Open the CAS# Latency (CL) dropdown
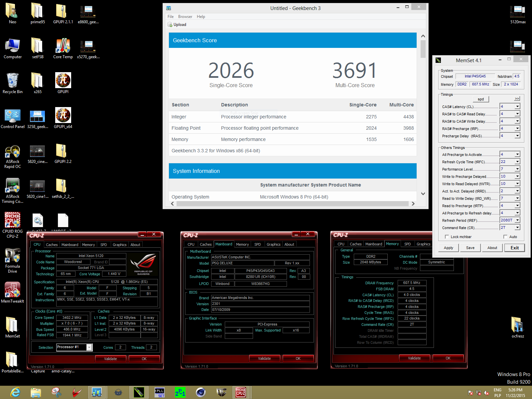Viewport: 532px width, 399px height. click(x=517, y=106)
